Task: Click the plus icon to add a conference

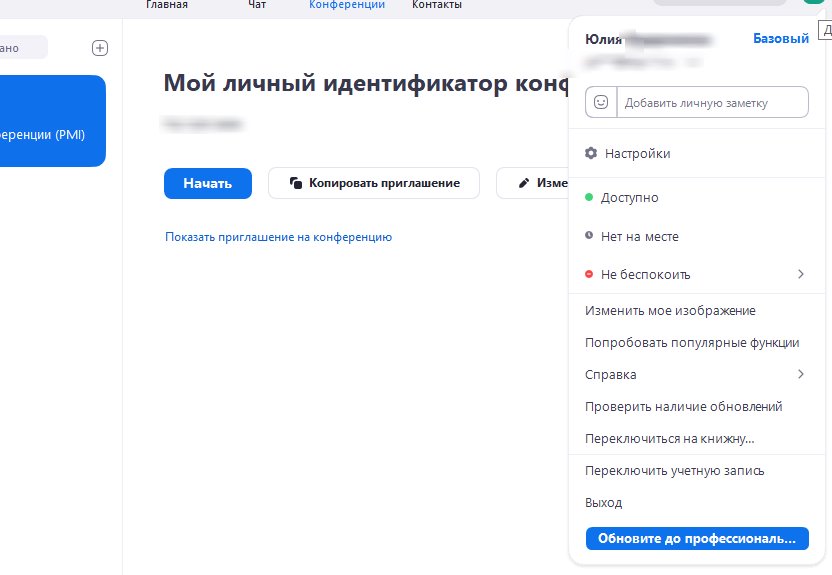Action: click(99, 48)
